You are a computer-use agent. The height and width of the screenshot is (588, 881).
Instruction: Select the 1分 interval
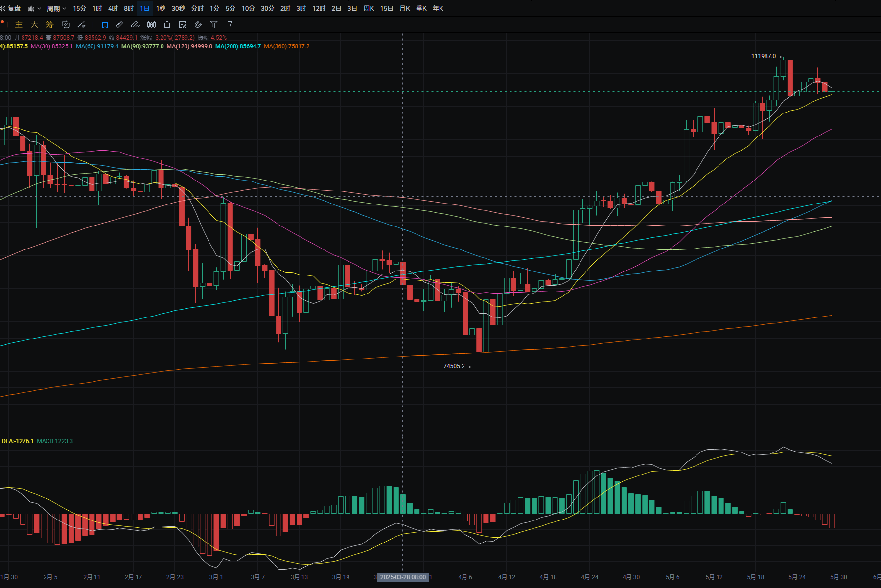[214, 8]
